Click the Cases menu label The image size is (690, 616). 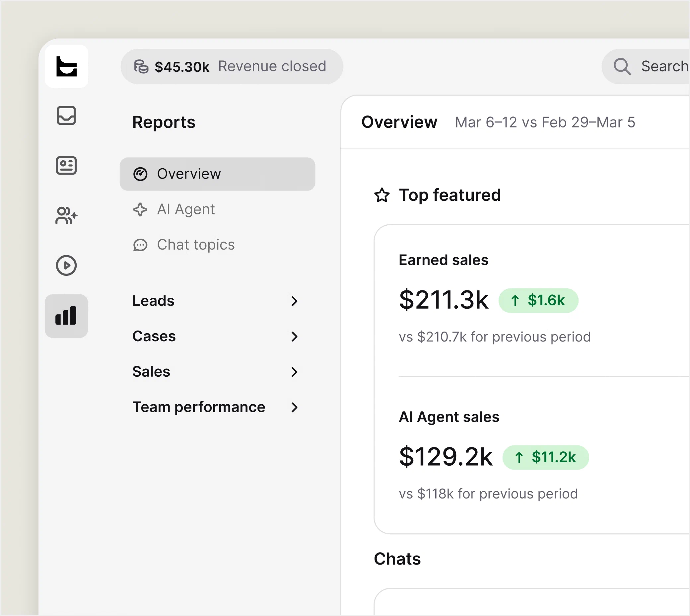point(154,337)
